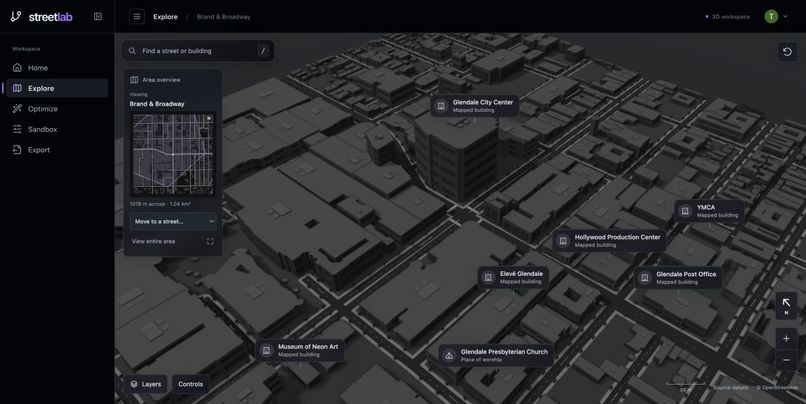
Task: Select the Glendale City Center label
Action: click(x=475, y=106)
